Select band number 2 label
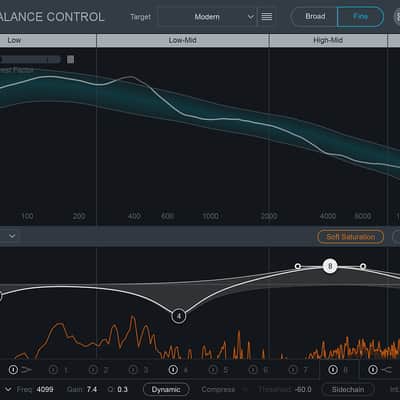The image size is (400, 400). pos(106,370)
